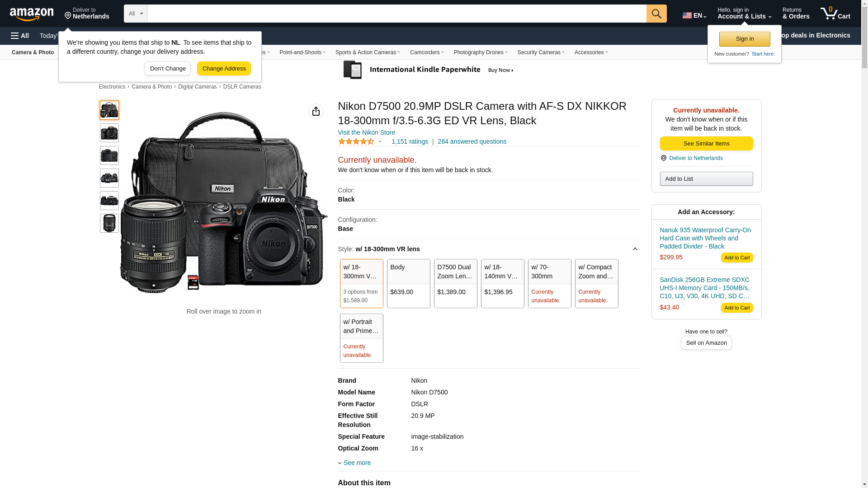Select the lens-only product thumbnail
Viewport: 868px width, 488px height.
pyautogui.click(x=109, y=223)
